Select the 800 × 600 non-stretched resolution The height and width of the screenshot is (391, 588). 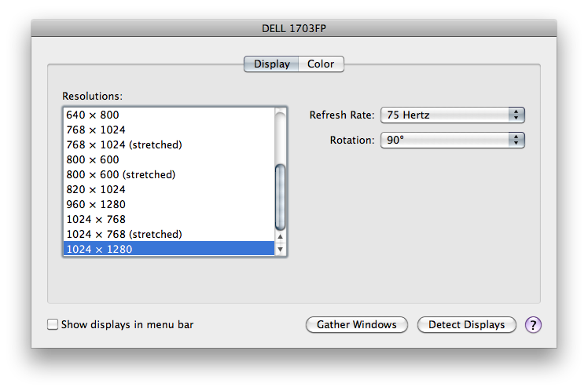point(169,160)
